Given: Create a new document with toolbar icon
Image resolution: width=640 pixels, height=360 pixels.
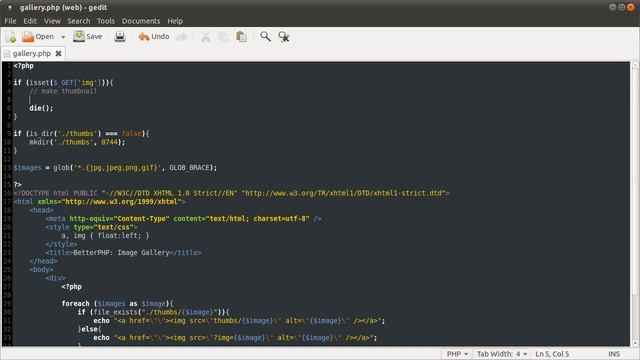Looking at the screenshot, I should [x=11, y=37].
